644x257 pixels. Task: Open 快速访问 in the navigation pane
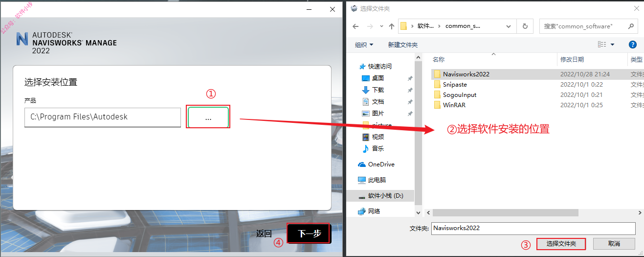pyautogui.click(x=380, y=67)
